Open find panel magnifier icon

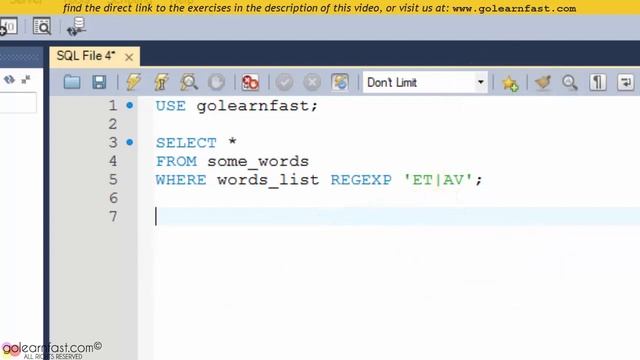tap(569, 82)
